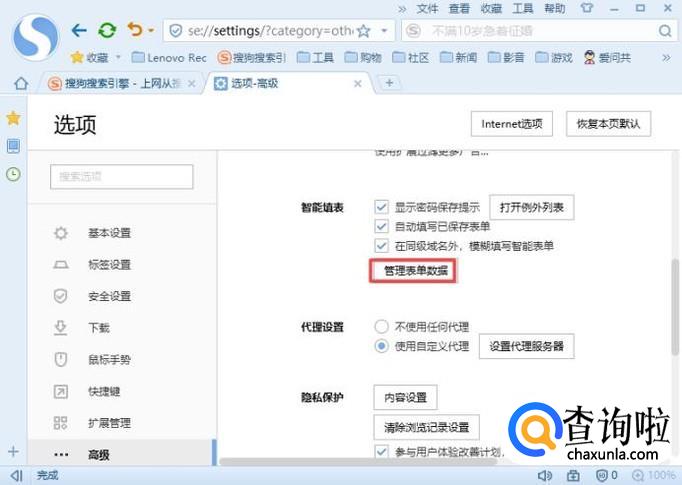The height and width of the screenshot is (485, 682).
Task: Click the search magnifier icon
Action: (x=665, y=31)
